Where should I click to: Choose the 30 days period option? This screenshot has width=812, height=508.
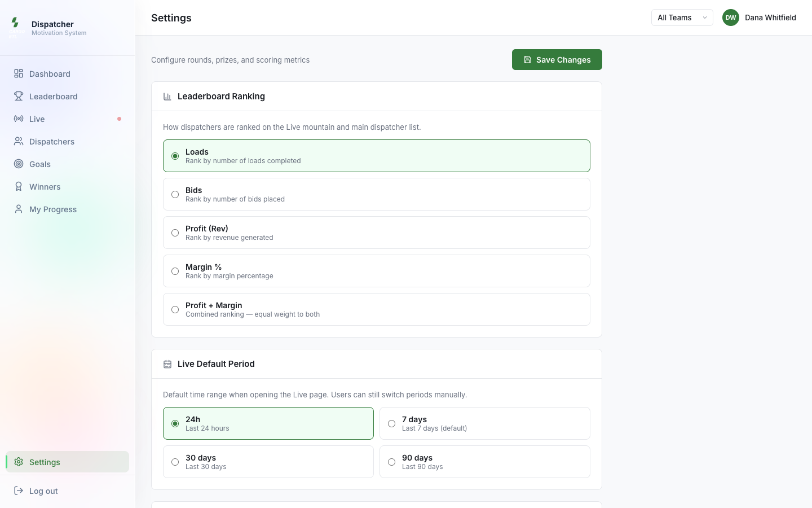[x=268, y=462]
